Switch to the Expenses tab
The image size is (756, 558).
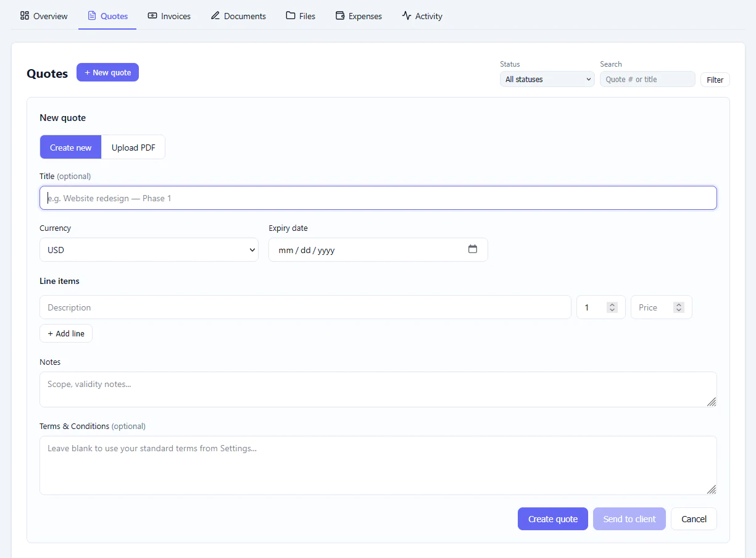coord(359,16)
